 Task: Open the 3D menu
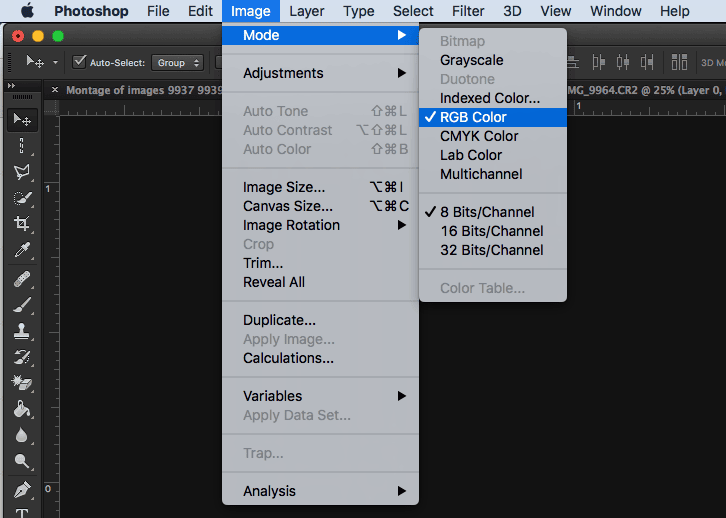(x=512, y=11)
